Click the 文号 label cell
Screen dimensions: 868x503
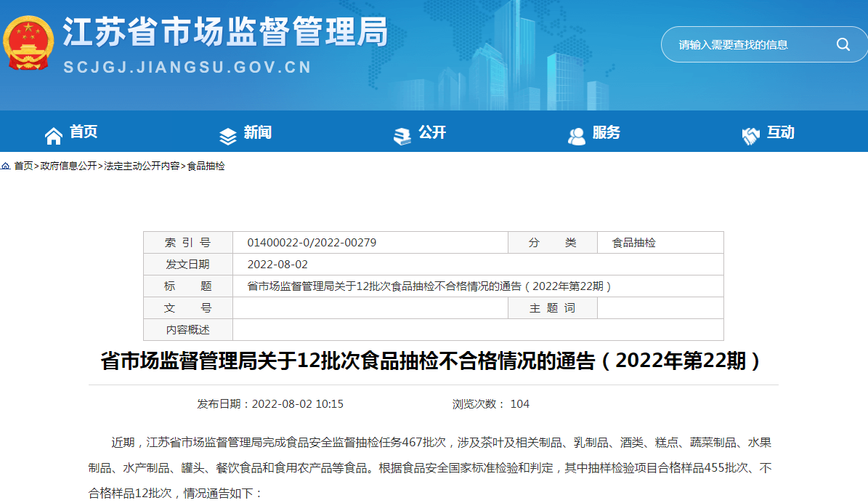point(188,308)
